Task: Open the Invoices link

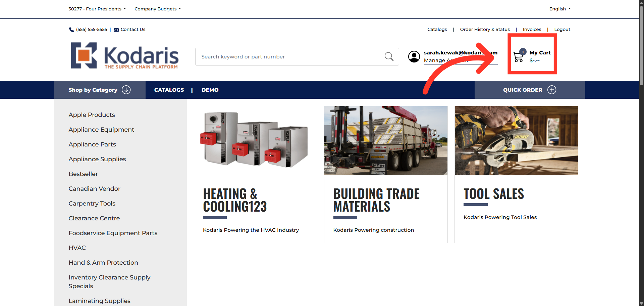Action: [x=532, y=29]
